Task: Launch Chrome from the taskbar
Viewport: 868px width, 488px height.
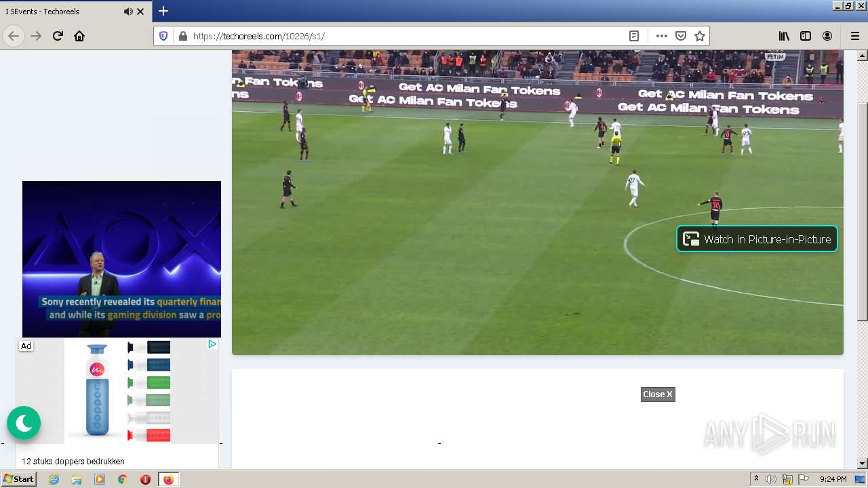Action: 123,479
